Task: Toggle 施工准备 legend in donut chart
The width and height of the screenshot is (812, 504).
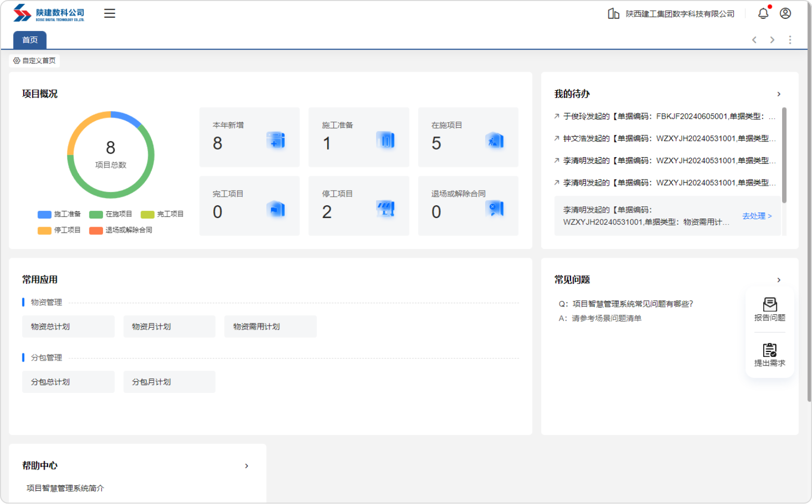Action: (59, 214)
